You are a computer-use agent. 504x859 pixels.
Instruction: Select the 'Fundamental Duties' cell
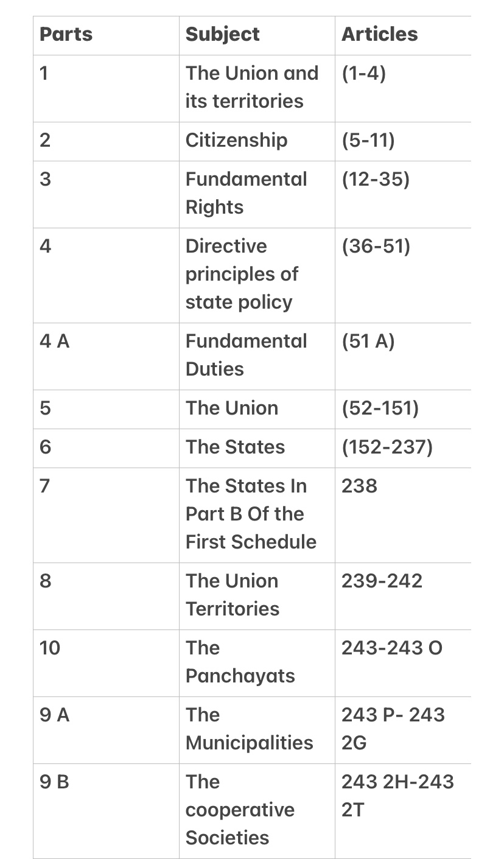[247, 355]
